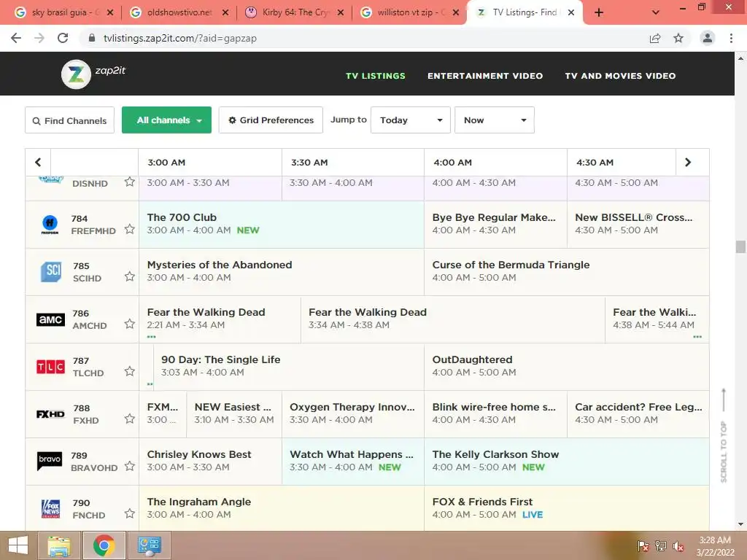Share this page from address bar

(655, 38)
